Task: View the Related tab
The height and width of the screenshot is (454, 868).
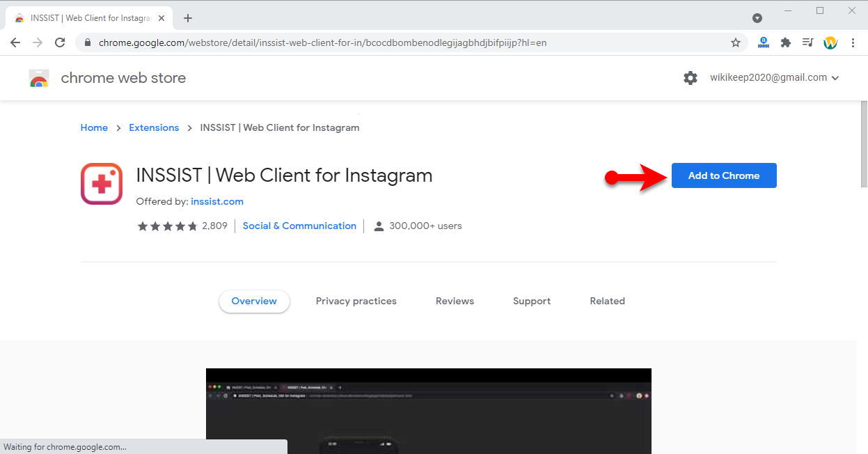Action: [x=608, y=302]
